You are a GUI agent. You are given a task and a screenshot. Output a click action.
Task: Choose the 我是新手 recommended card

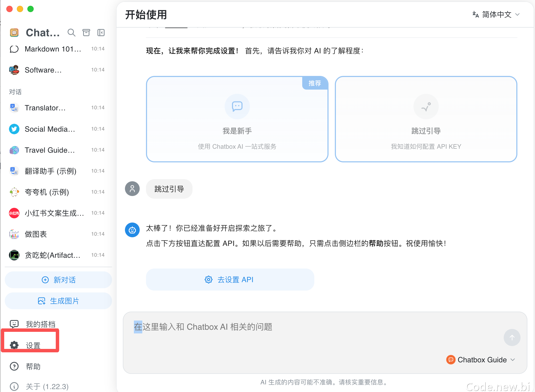click(237, 119)
